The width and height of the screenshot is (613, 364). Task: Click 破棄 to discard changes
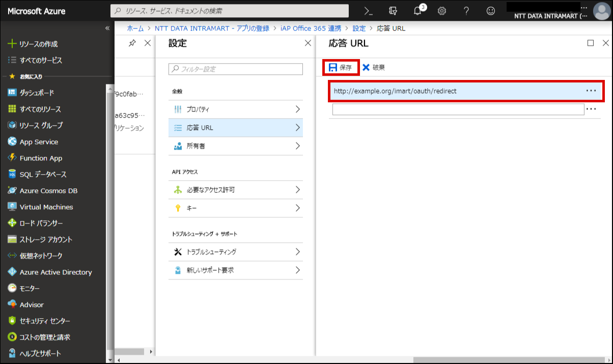374,67
